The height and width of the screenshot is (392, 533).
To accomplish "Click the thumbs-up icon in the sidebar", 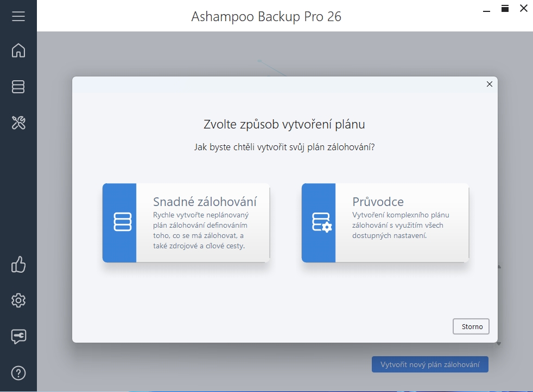I will point(18,265).
